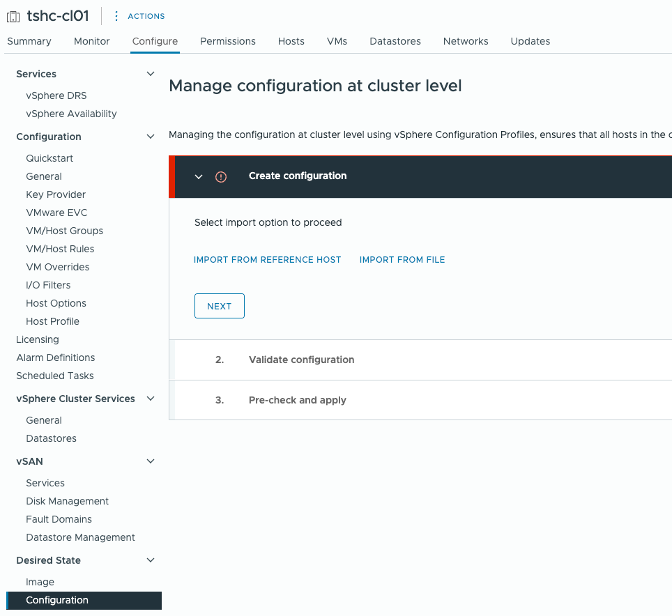Select VM/Host Rules in sidebar
Image resolution: width=672 pixels, height=616 pixels.
click(x=60, y=249)
